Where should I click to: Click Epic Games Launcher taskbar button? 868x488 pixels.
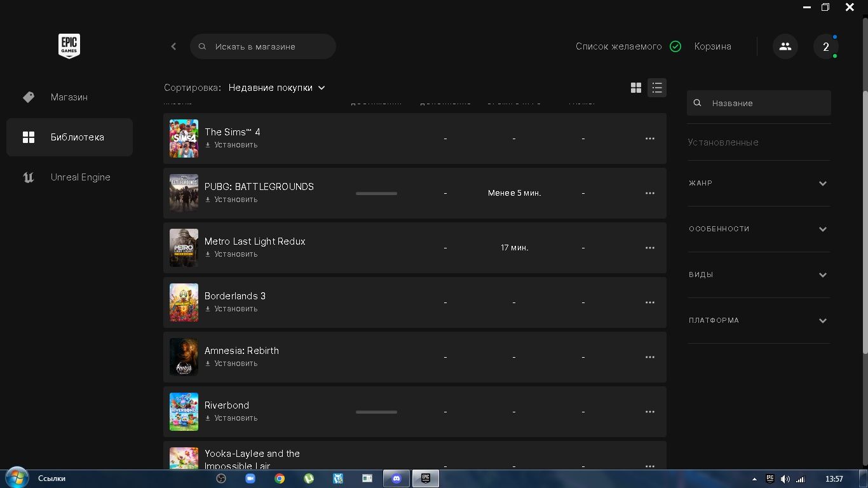coord(426,478)
